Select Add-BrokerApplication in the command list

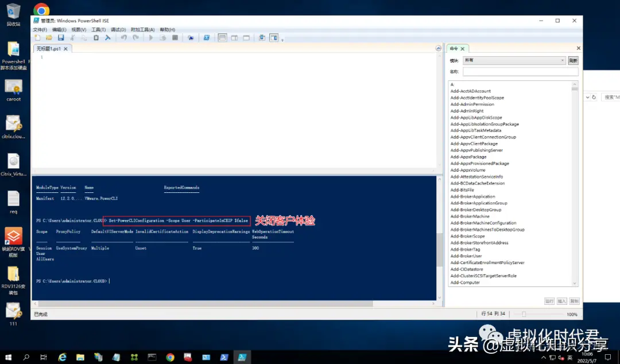click(x=472, y=196)
